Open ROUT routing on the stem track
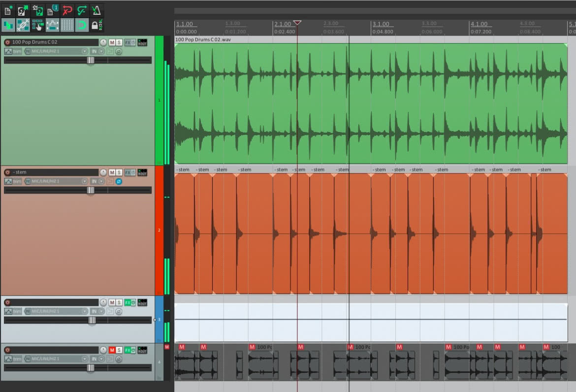 142,172
